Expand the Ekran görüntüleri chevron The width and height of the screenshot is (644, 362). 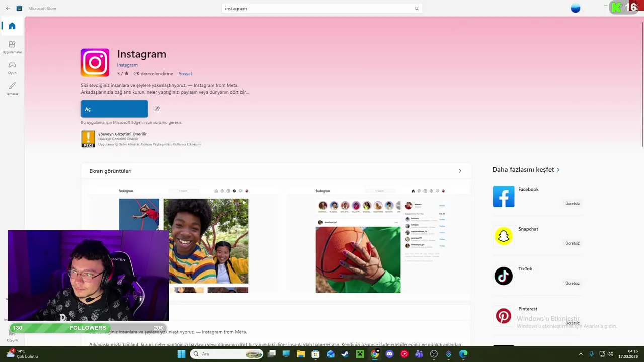click(x=460, y=171)
